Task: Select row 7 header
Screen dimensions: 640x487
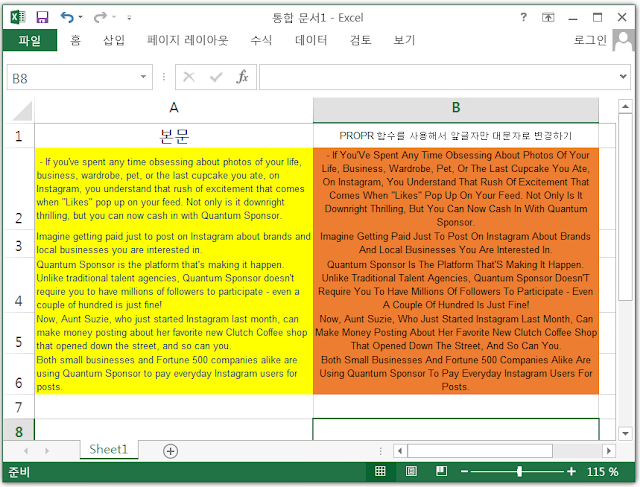Action: click(19, 407)
